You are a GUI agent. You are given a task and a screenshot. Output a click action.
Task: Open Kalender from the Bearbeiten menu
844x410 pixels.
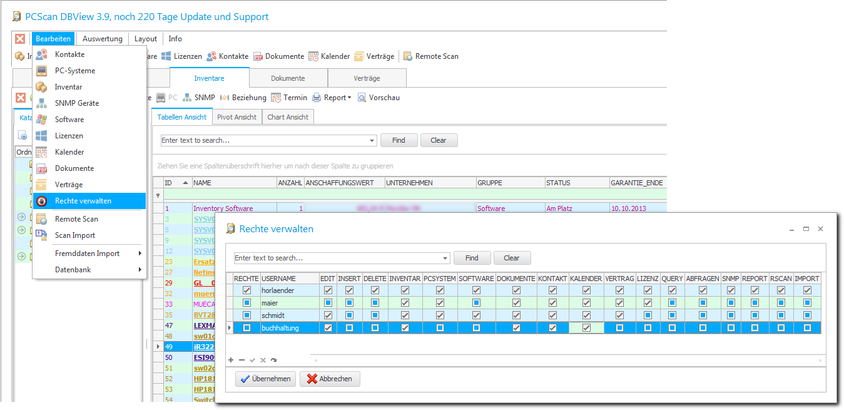[x=89, y=152]
